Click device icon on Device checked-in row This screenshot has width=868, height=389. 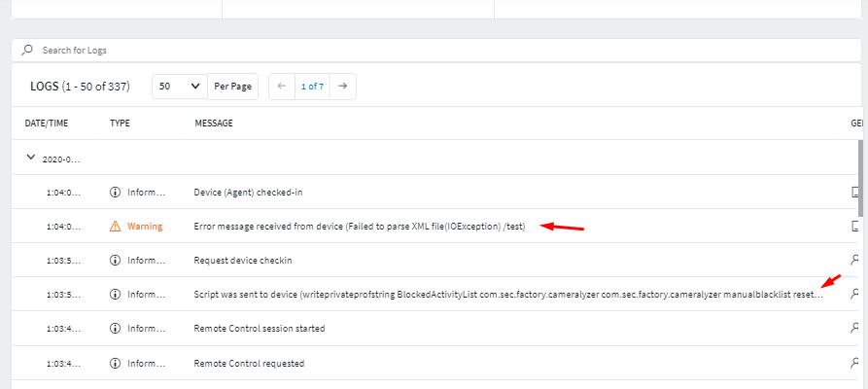[x=856, y=193]
